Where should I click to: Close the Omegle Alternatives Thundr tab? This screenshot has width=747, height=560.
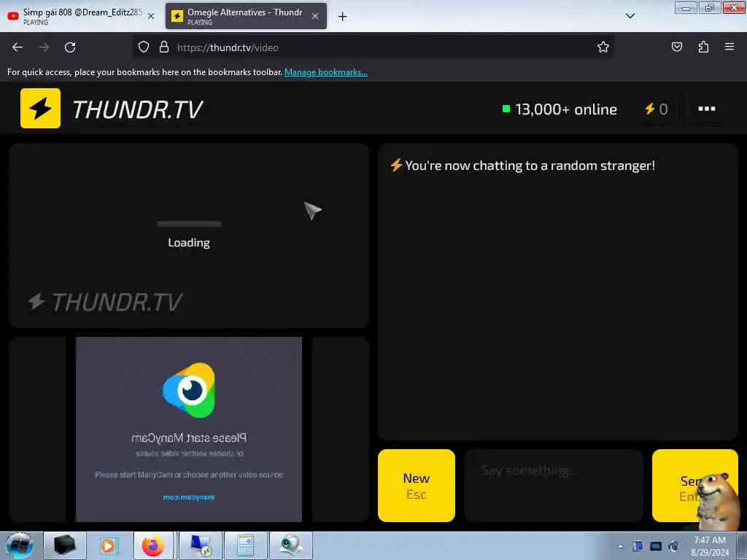(x=315, y=16)
